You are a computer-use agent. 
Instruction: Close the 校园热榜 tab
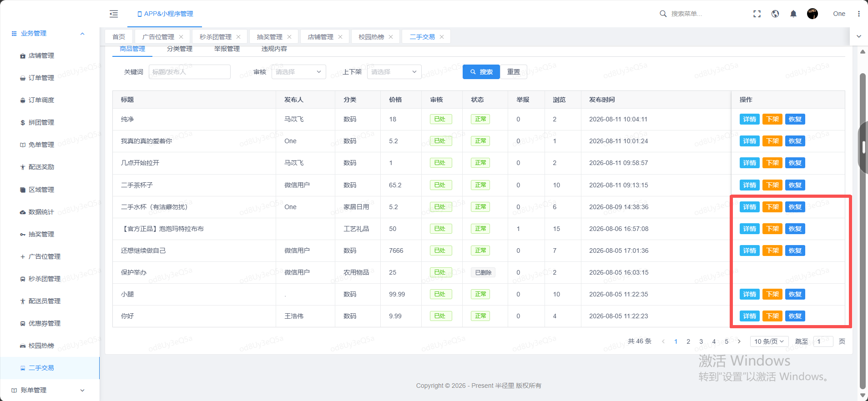pyautogui.click(x=391, y=37)
